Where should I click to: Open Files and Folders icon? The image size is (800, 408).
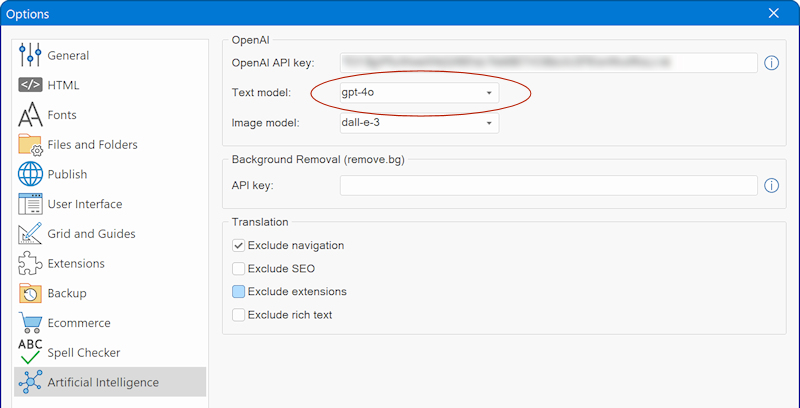tap(30, 145)
